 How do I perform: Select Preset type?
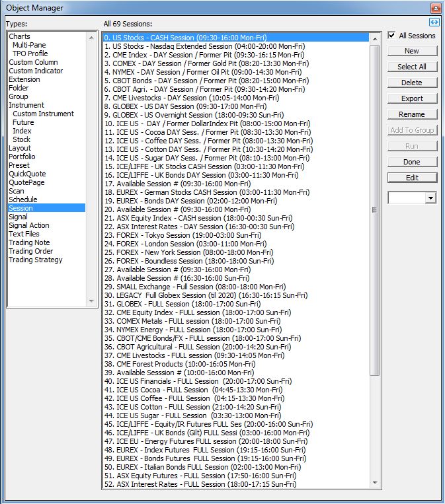(19, 165)
